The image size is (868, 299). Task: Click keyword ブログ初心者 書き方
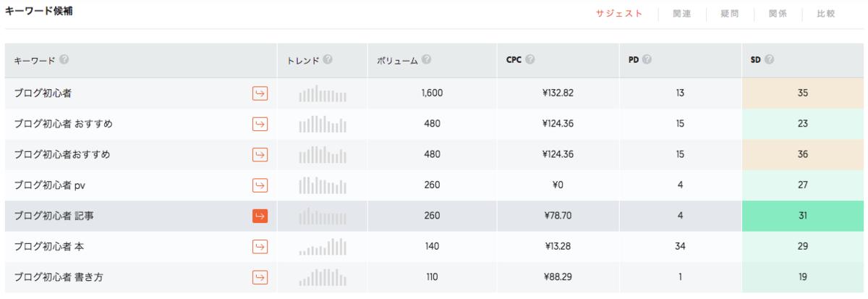coord(59,277)
